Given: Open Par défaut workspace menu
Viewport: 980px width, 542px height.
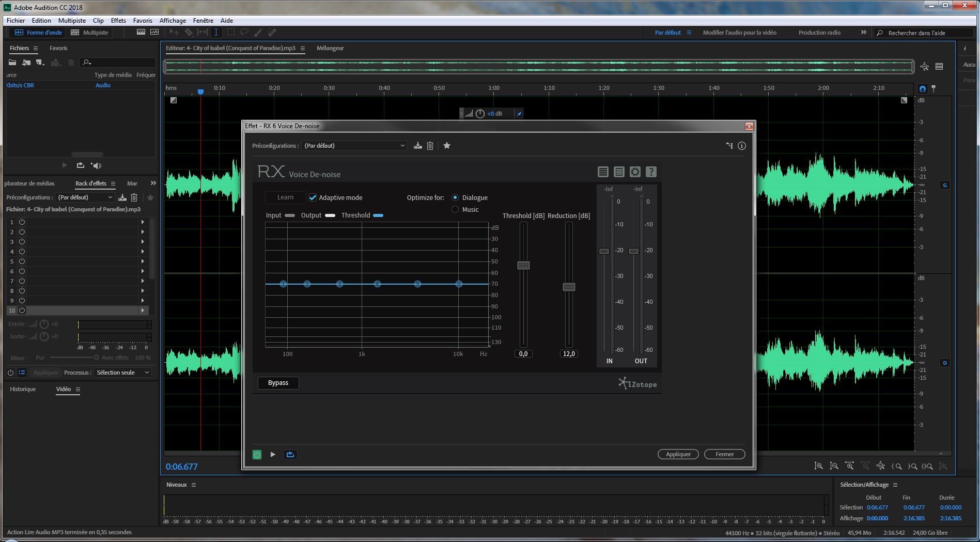Looking at the screenshot, I should coord(689,32).
